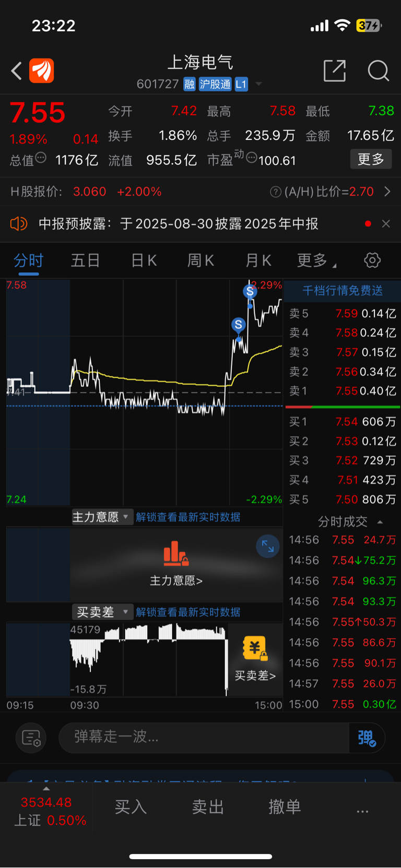Screen dimensions: 401x868
Task: Select the 卖5 order row at 7.59
Action: click(343, 314)
